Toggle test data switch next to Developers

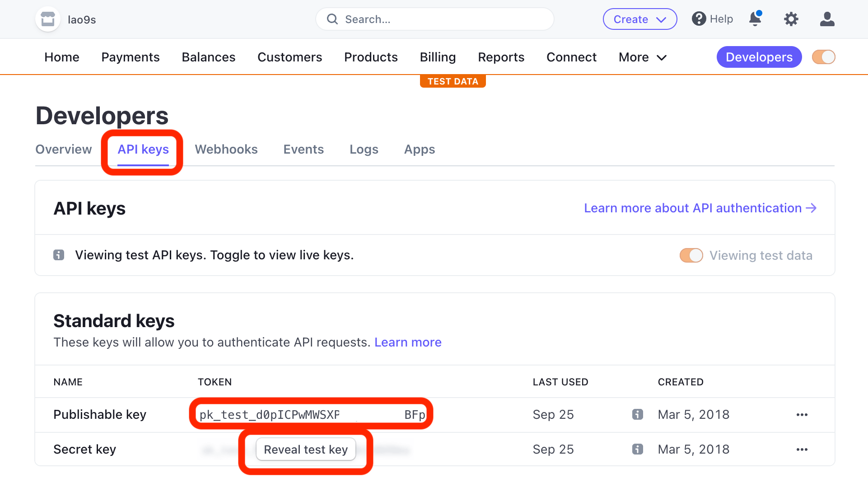[823, 57]
